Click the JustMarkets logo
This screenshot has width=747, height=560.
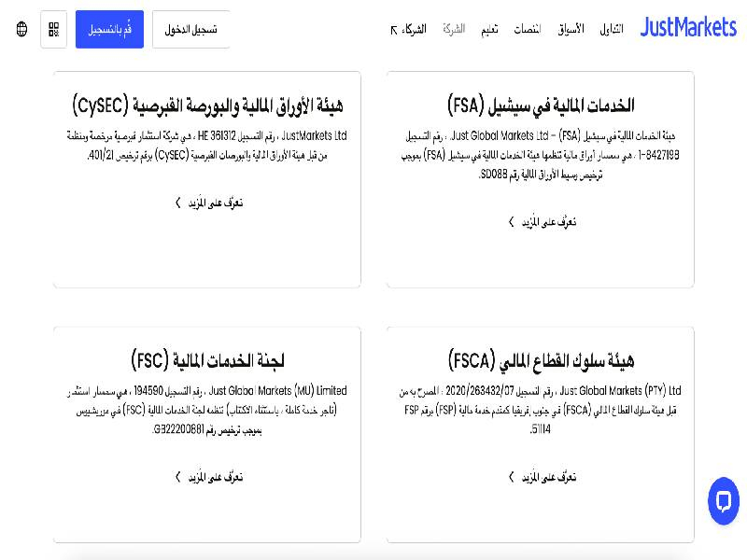click(688, 28)
